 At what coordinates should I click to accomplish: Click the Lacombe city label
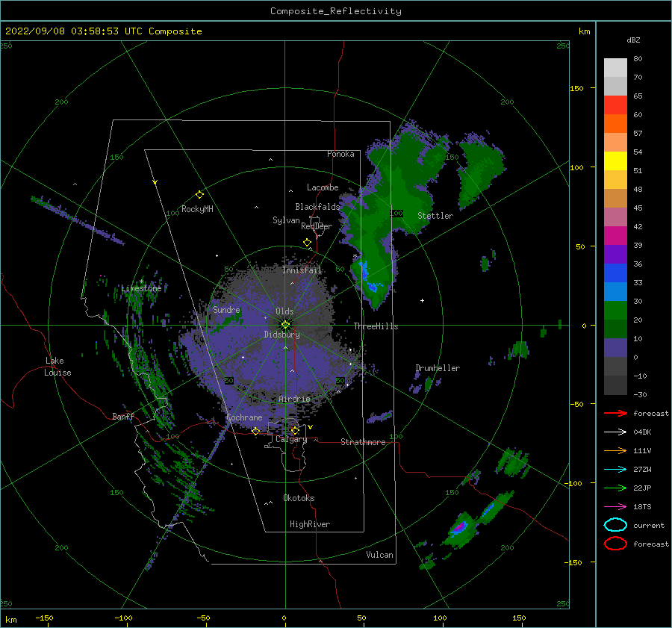pyautogui.click(x=323, y=187)
